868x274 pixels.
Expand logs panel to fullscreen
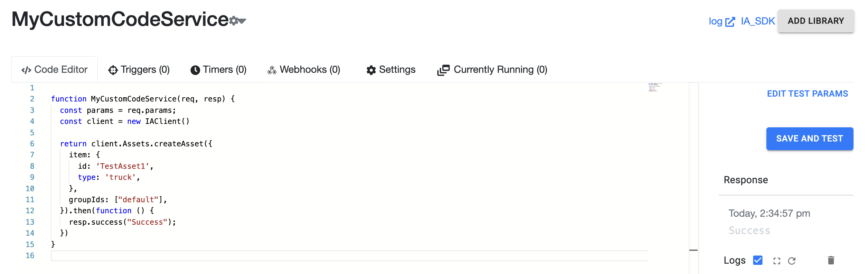(777, 261)
